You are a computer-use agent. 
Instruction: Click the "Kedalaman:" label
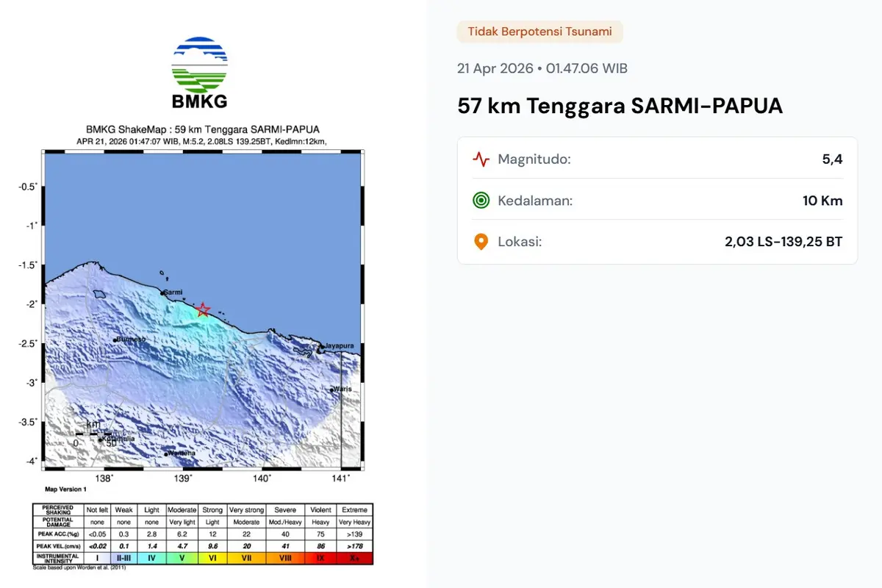point(535,200)
